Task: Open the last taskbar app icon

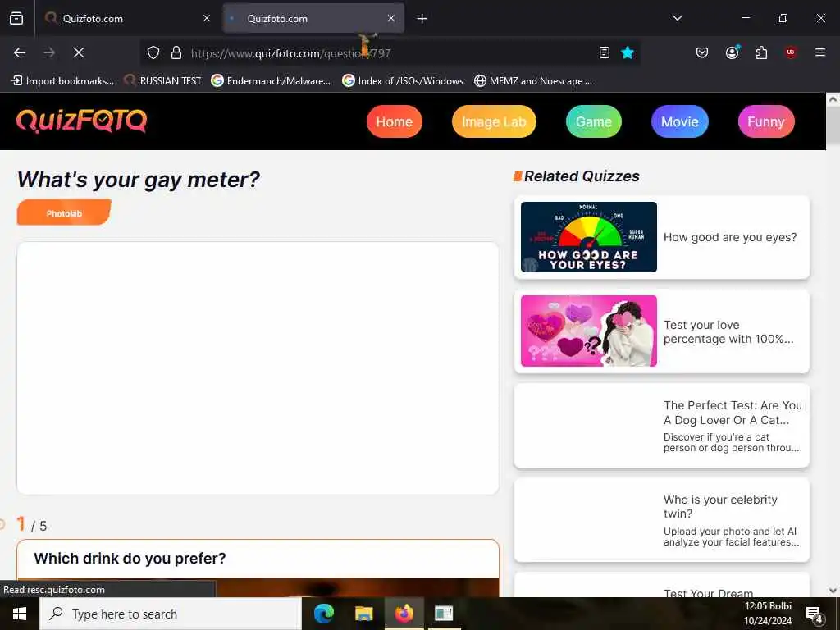Action: click(x=444, y=614)
